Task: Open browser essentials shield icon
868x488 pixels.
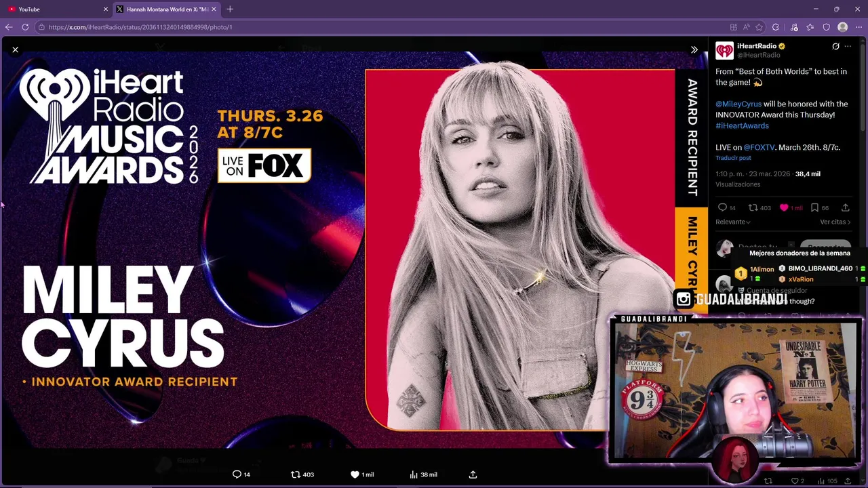Action: tap(826, 27)
